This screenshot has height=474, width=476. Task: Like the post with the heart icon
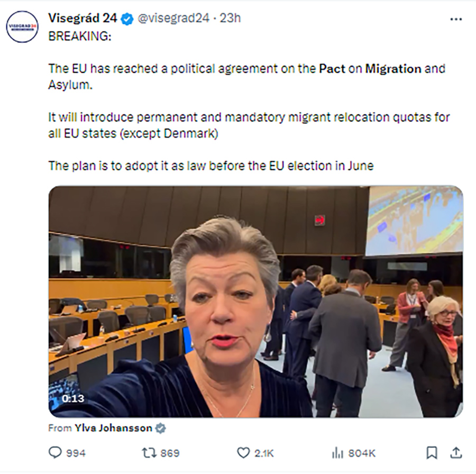(x=243, y=453)
